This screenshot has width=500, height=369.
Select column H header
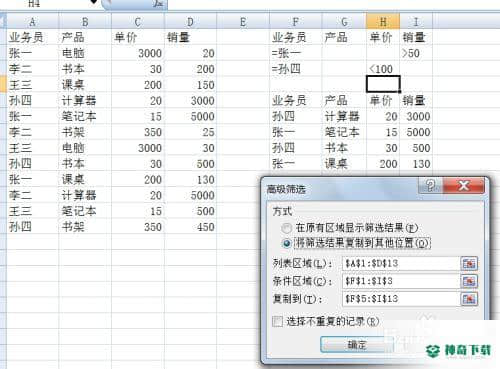(383, 22)
